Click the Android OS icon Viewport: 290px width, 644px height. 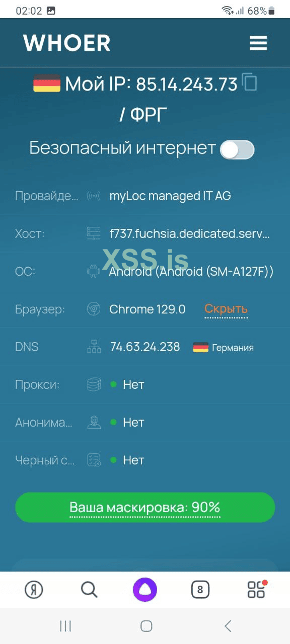(x=93, y=271)
